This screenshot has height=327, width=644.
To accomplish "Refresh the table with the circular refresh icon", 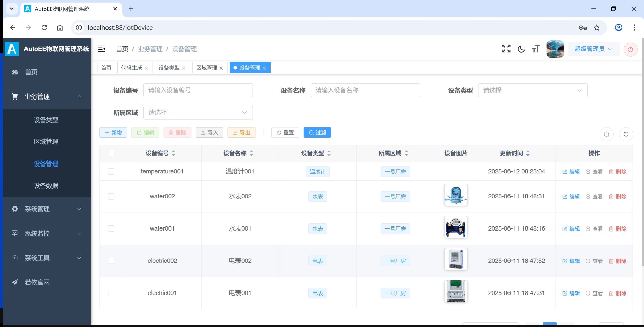I will click(626, 134).
